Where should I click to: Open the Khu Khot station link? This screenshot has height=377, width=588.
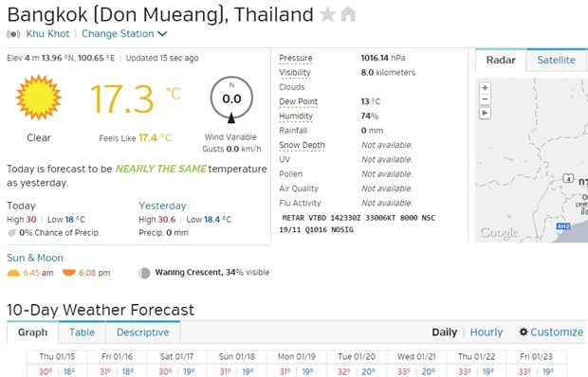coord(47,34)
